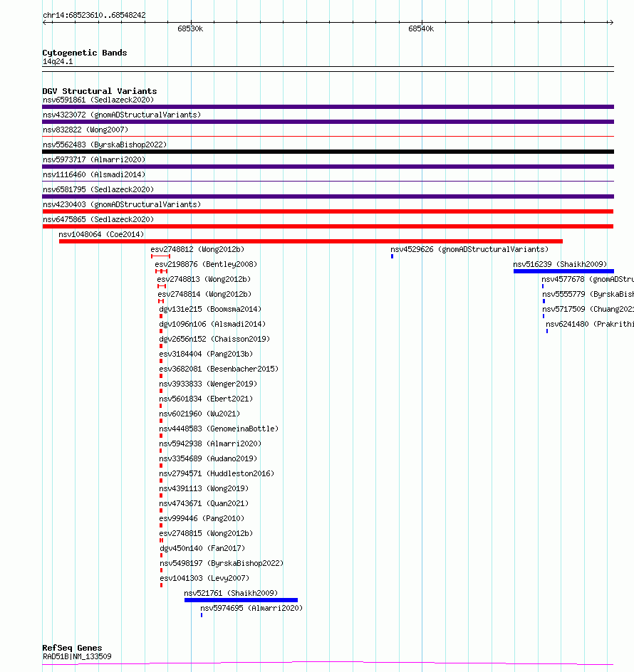Screen dimensions: 634x672
Task: Click the left arrow on the ruler
Action: [45, 22]
